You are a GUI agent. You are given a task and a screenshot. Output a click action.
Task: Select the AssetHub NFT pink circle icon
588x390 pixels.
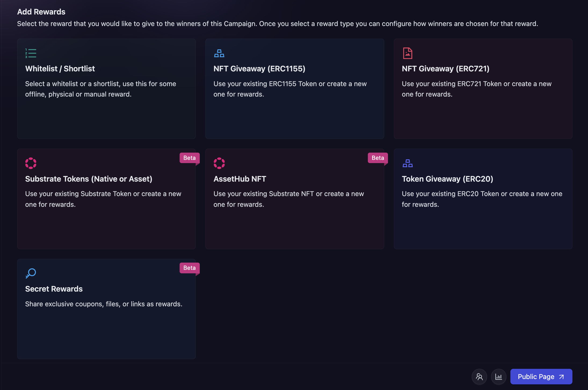(x=219, y=163)
